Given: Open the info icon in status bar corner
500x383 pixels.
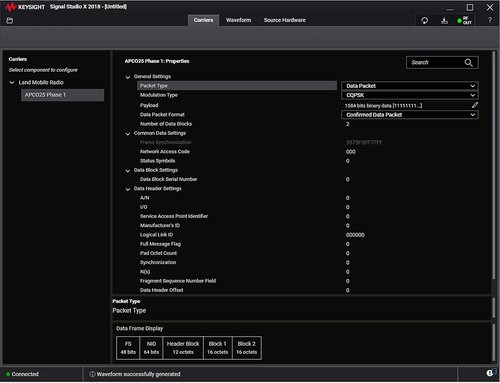Looking at the screenshot, I should click(490, 373).
